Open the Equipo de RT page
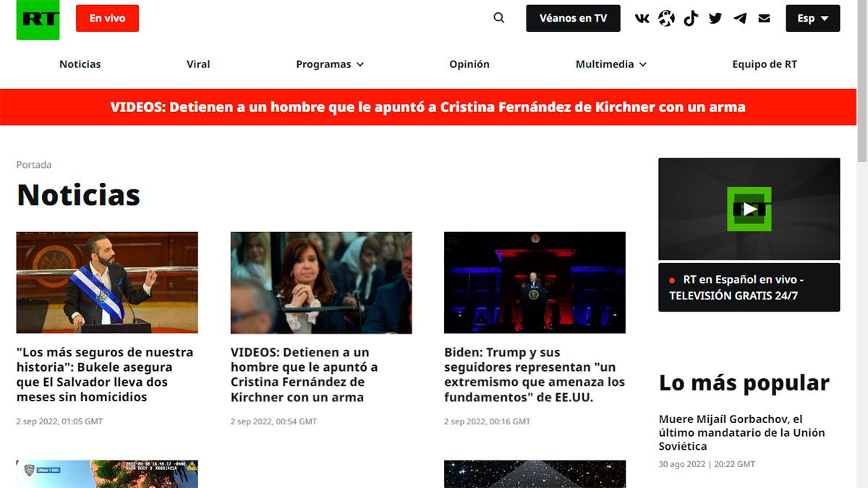This screenshot has height=488, width=868. pos(765,64)
